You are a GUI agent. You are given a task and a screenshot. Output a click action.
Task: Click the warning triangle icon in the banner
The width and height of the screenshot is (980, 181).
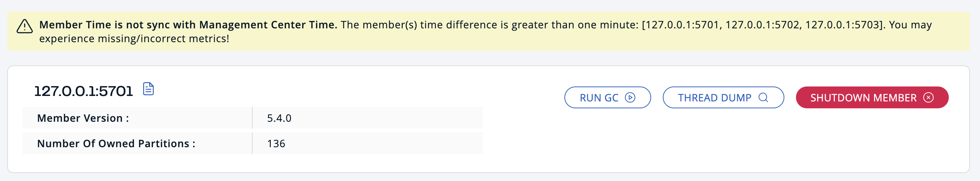(25, 27)
